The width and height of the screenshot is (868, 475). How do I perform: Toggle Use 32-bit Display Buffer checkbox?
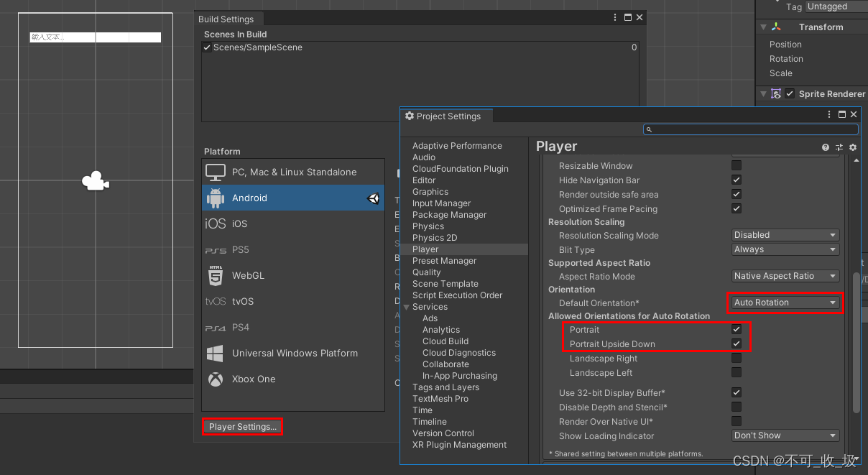click(737, 393)
